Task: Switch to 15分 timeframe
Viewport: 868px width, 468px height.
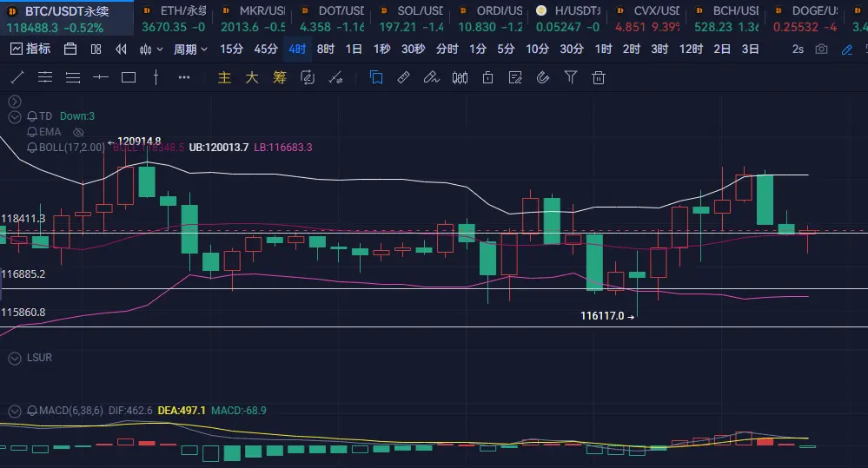Action: (x=231, y=49)
